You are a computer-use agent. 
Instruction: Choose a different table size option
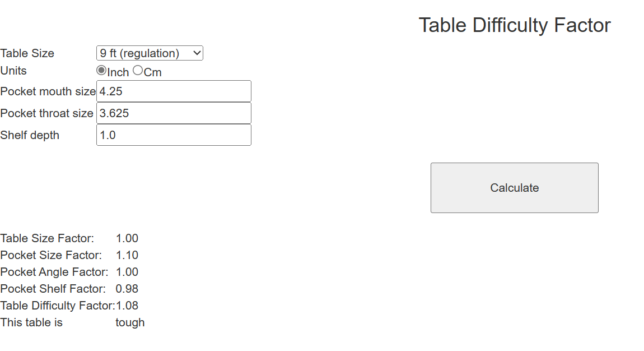[x=149, y=53]
